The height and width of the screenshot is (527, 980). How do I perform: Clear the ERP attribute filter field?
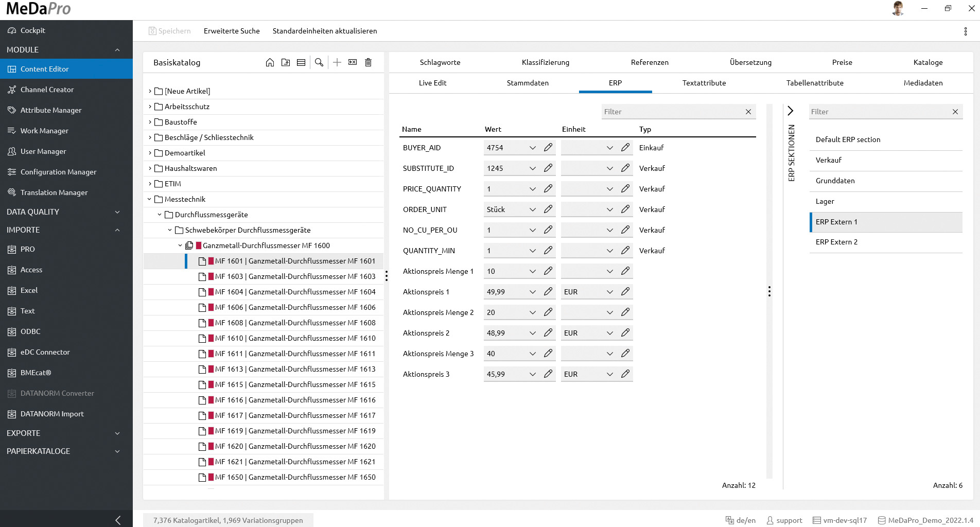click(x=748, y=112)
